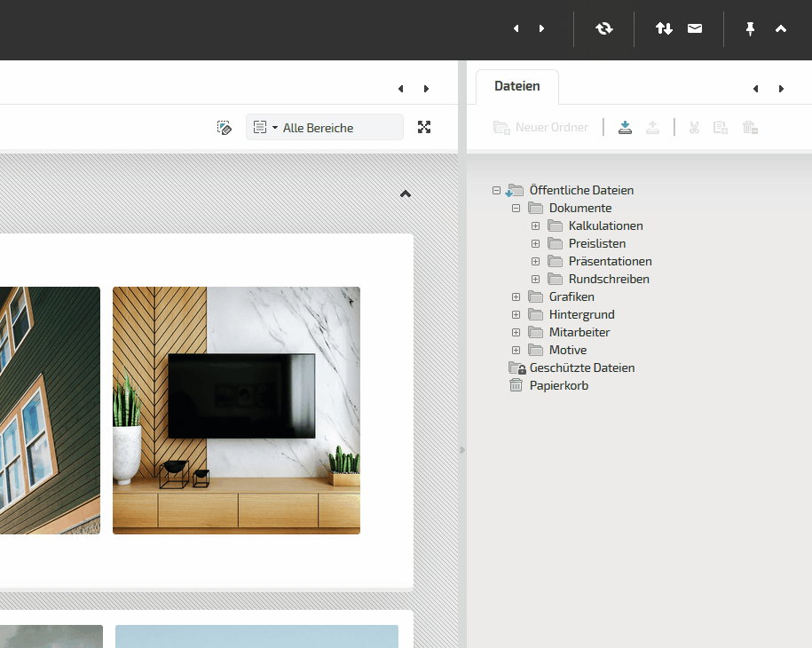This screenshot has height=648, width=812.
Task: Expand the Grafiken folder node
Action: [516, 296]
